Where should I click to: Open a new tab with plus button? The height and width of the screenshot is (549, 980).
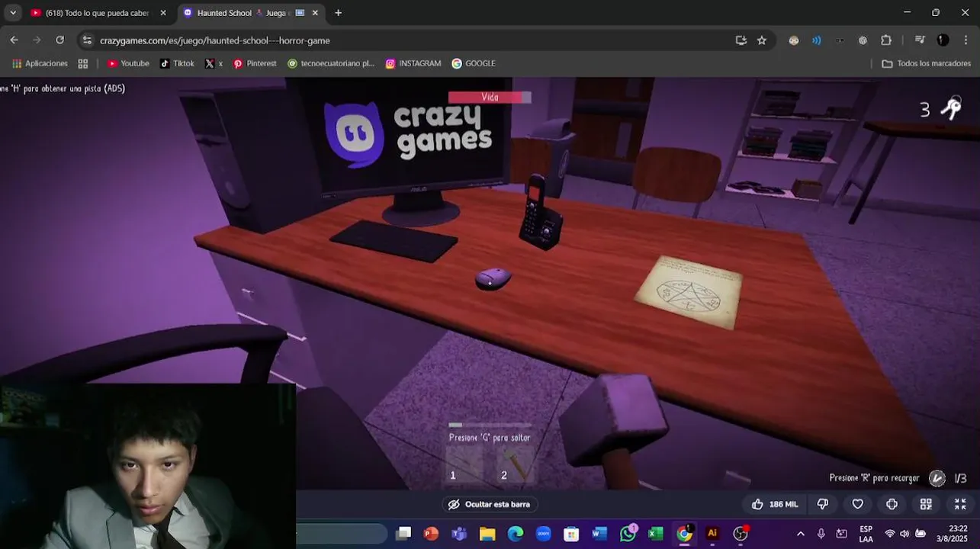(x=338, y=13)
